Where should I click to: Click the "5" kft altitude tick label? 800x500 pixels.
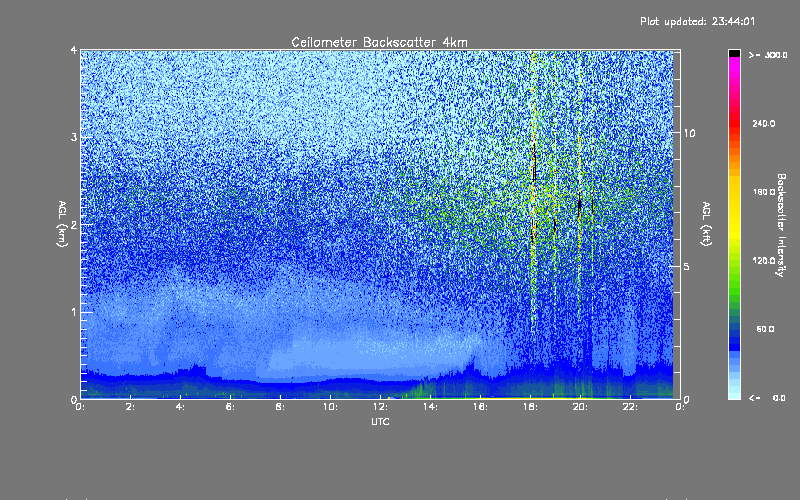click(x=687, y=267)
